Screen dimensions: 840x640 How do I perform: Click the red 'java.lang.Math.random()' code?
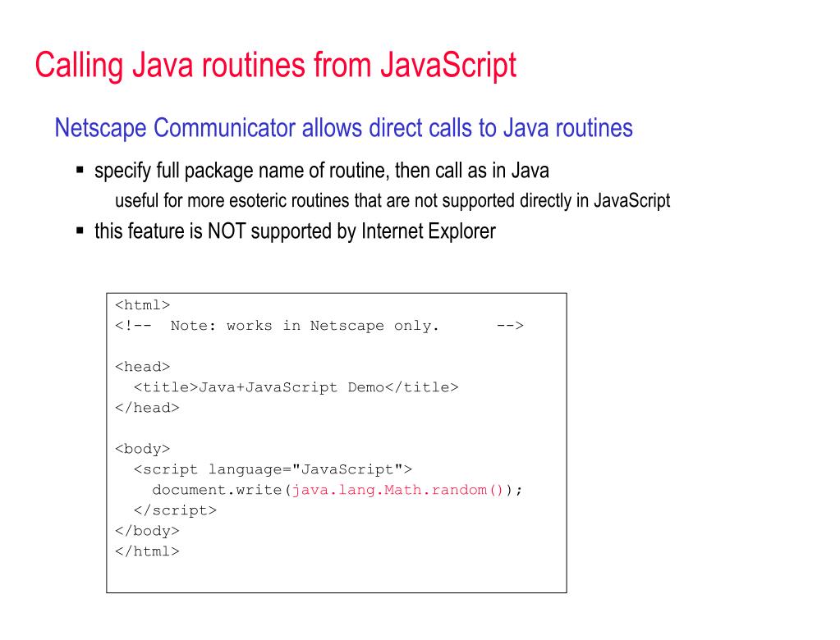point(397,490)
